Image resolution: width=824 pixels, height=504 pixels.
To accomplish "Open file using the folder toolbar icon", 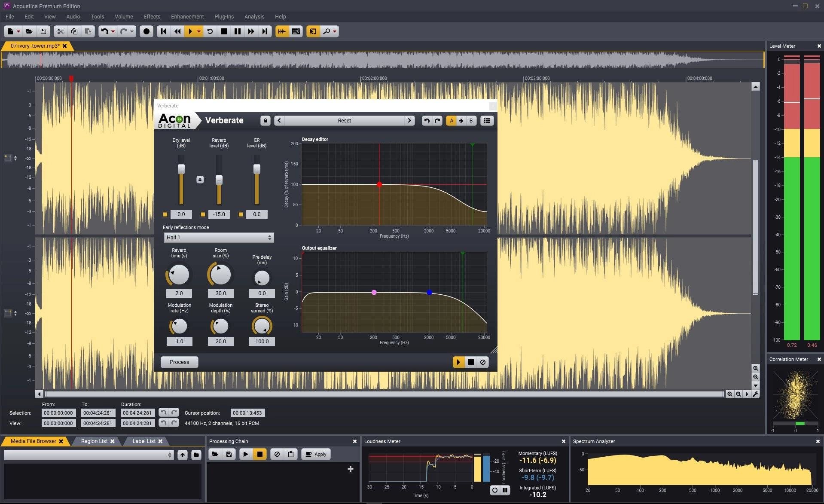I will (x=29, y=31).
